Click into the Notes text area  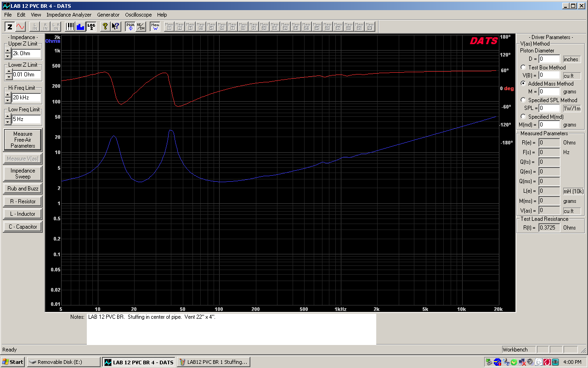click(232, 329)
